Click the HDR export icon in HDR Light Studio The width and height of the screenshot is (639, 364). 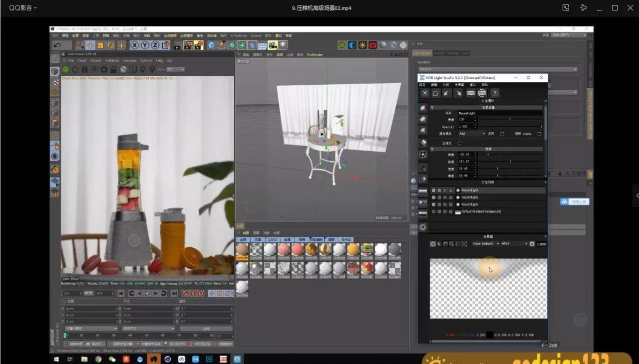click(471, 93)
